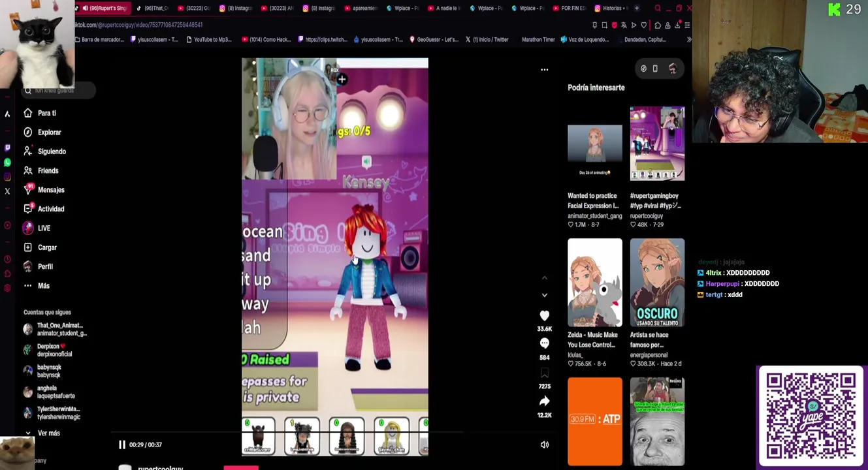Open X in browser sidebar
This screenshot has width=868, height=470.
(7, 191)
